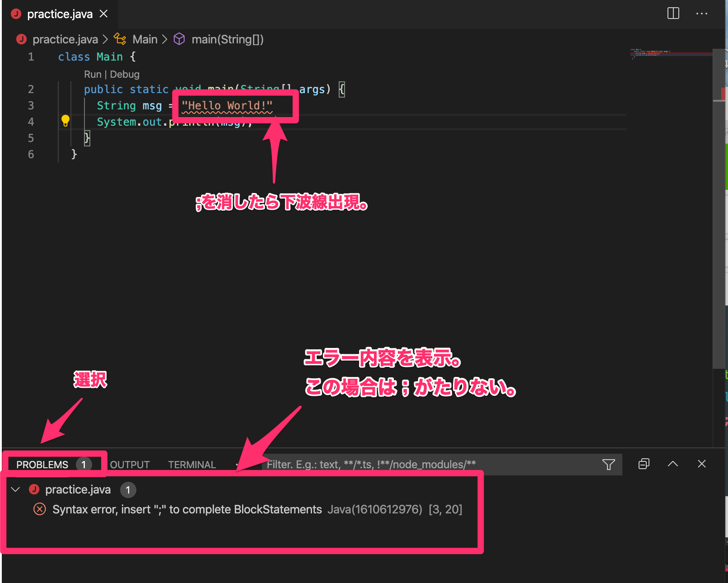This screenshot has width=728, height=583.
Task: Click line number 6 in the gutter
Action: 31,154
